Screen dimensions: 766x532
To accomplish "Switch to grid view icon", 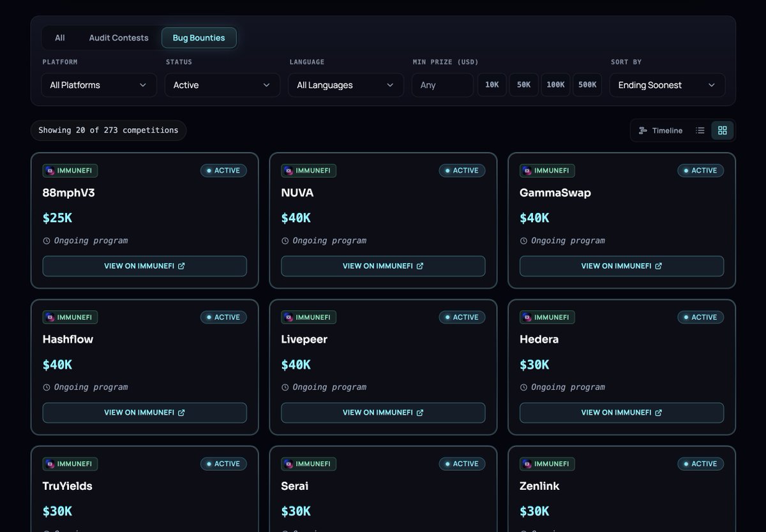I will (x=723, y=130).
